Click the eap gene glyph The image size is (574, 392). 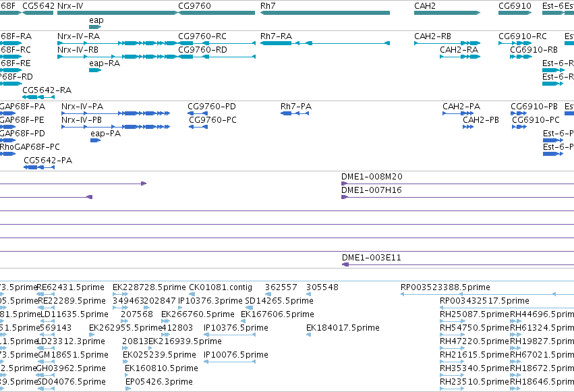(95, 27)
